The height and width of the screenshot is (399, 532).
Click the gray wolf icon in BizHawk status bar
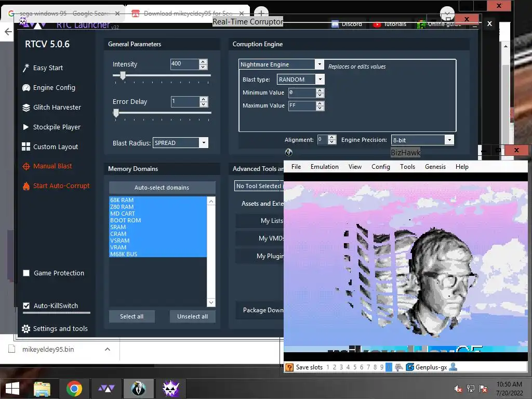pyautogui.click(x=399, y=367)
